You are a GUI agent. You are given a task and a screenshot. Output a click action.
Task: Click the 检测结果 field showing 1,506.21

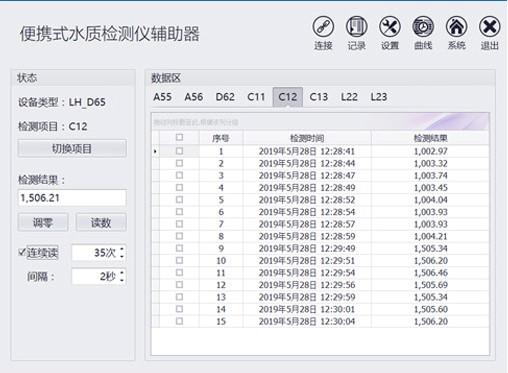pos(72,198)
